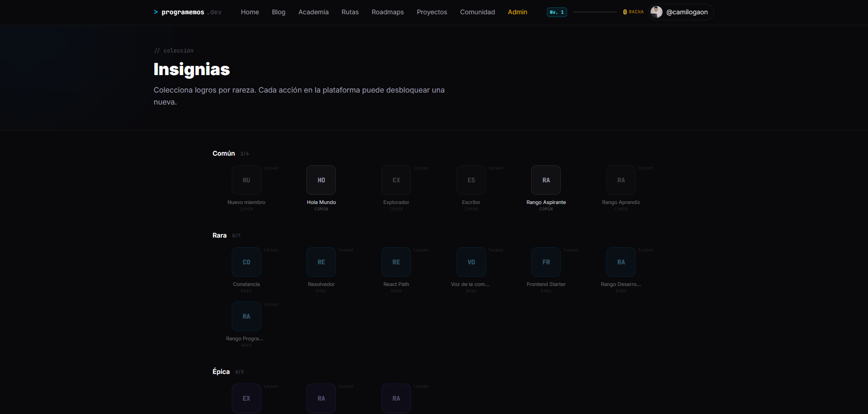
Task: Open the Frontend Starter badge icon
Action: point(546,262)
